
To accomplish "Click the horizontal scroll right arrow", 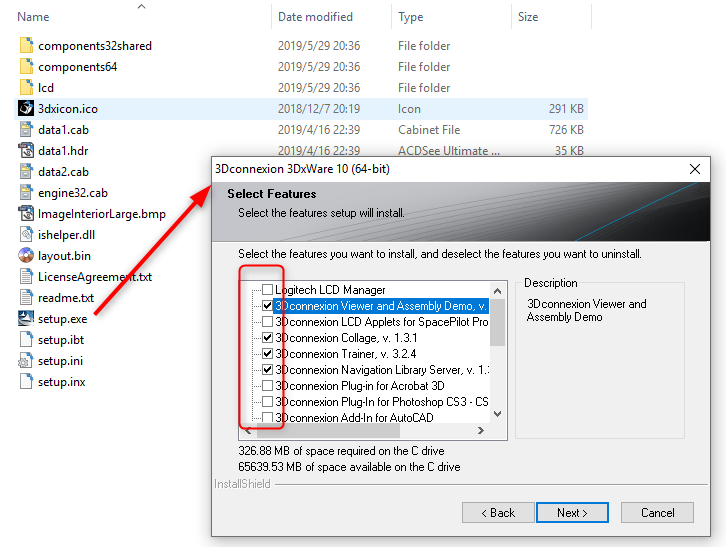I will coord(481,430).
